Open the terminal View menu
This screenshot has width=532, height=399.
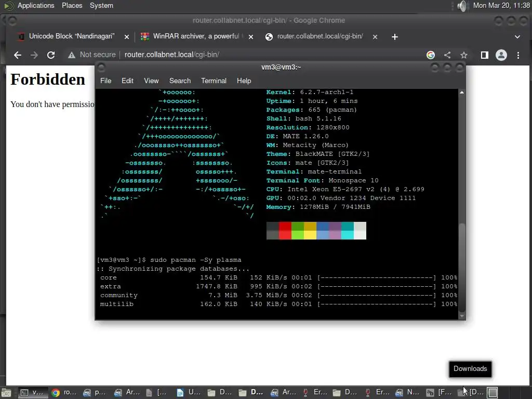pos(151,81)
